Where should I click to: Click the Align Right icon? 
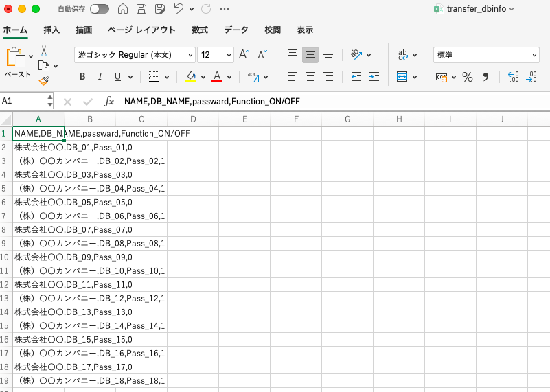click(328, 76)
